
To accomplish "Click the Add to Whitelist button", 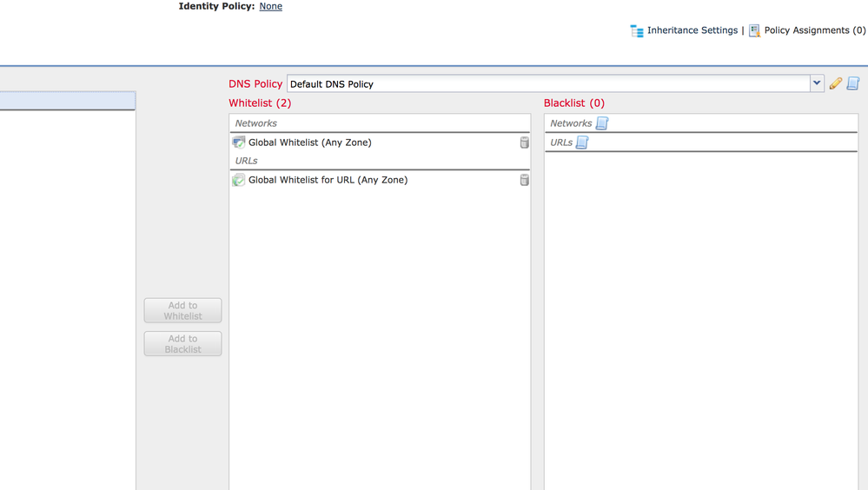I will coord(182,311).
